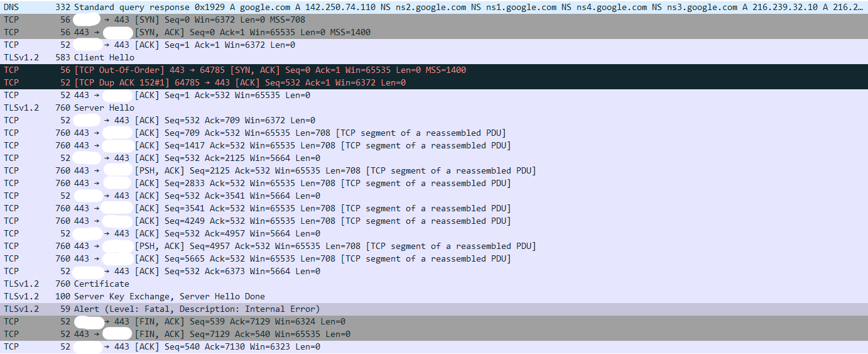Select the Server Key Exchange, Server Hello Done row

[x=434, y=296]
